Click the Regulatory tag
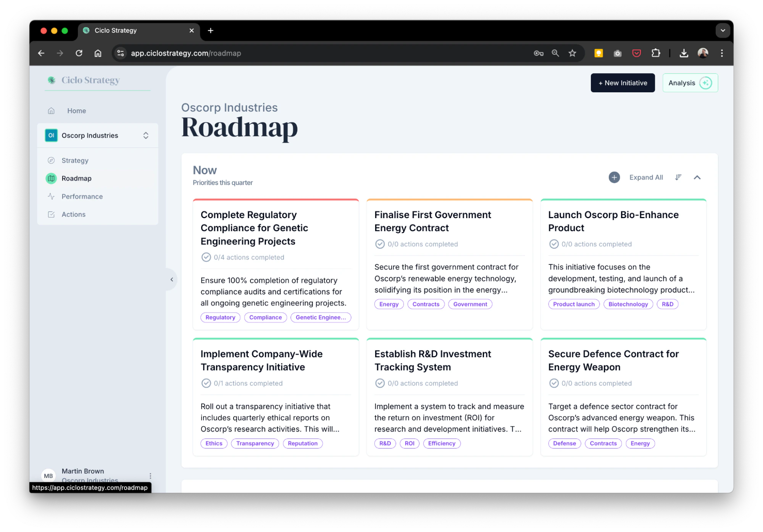763x532 pixels. [220, 318]
